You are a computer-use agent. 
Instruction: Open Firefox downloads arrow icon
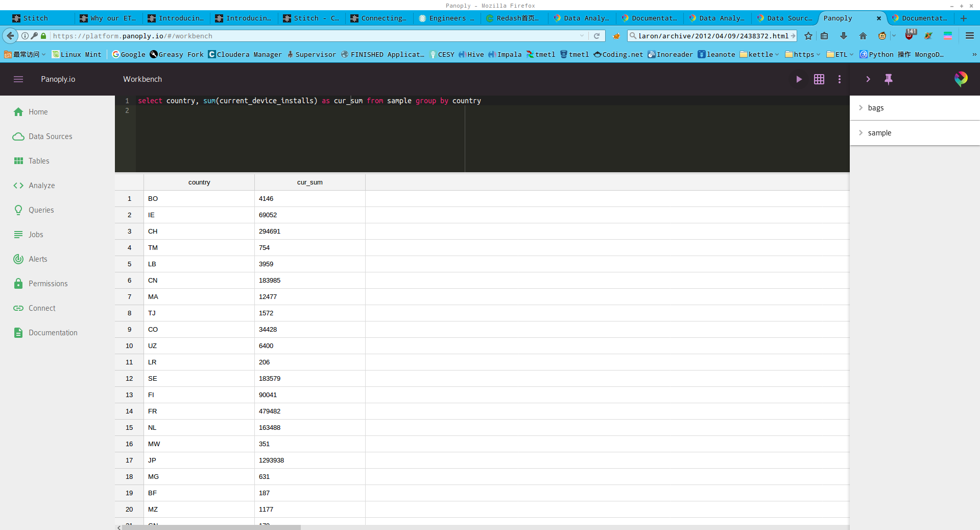pyautogui.click(x=844, y=36)
